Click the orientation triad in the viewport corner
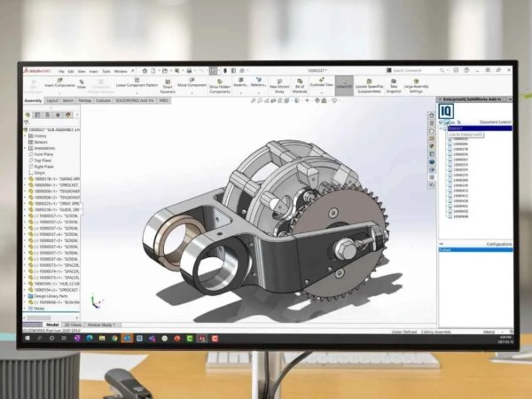The image size is (532, 399). 97,301
